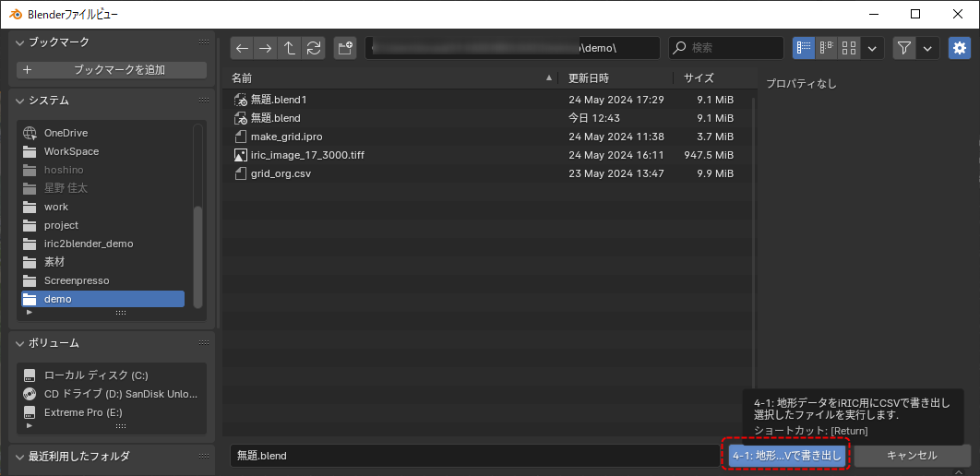Screen dimensions: 980x476
Task: Toggle file filtering funnel icon
Action: (904, 48)
